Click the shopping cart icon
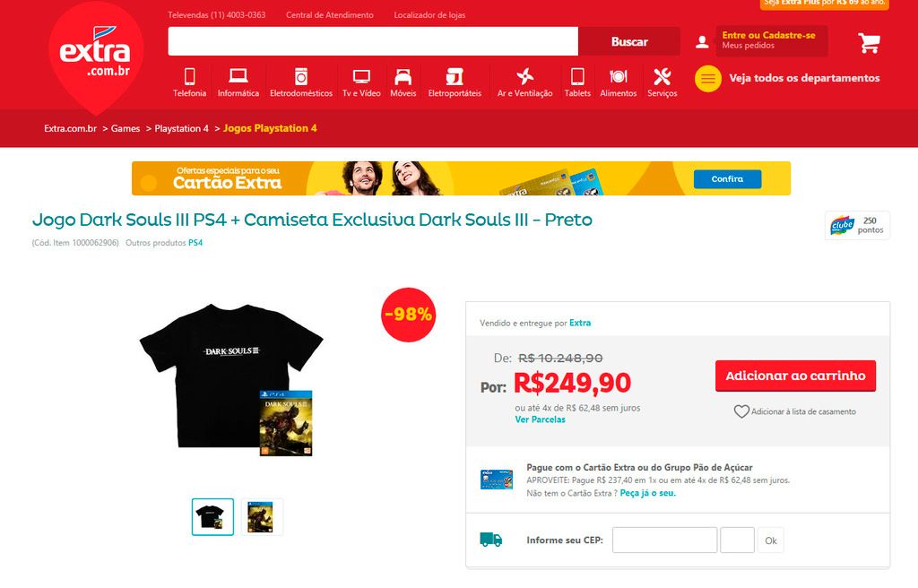Viewport: 918px width, 588px height. click(869, 42)
